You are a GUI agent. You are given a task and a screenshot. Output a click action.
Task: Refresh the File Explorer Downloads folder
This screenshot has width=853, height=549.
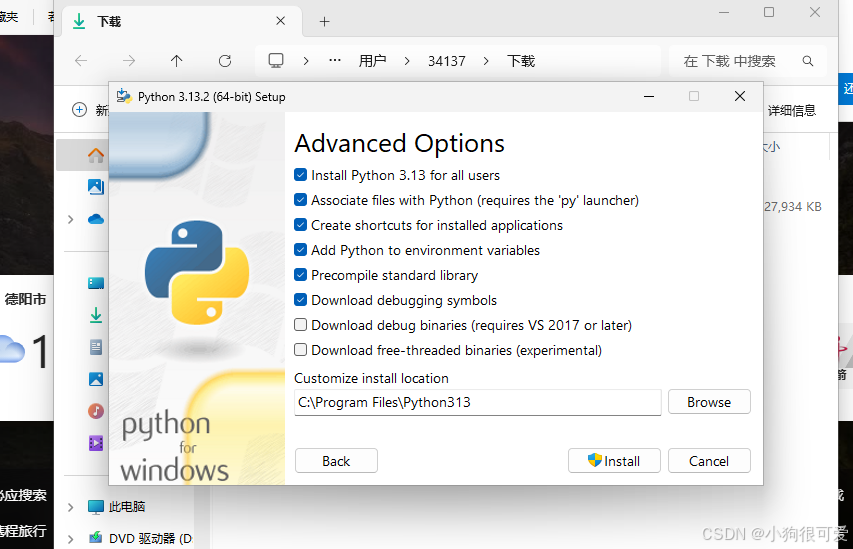(x=225, y=61)
